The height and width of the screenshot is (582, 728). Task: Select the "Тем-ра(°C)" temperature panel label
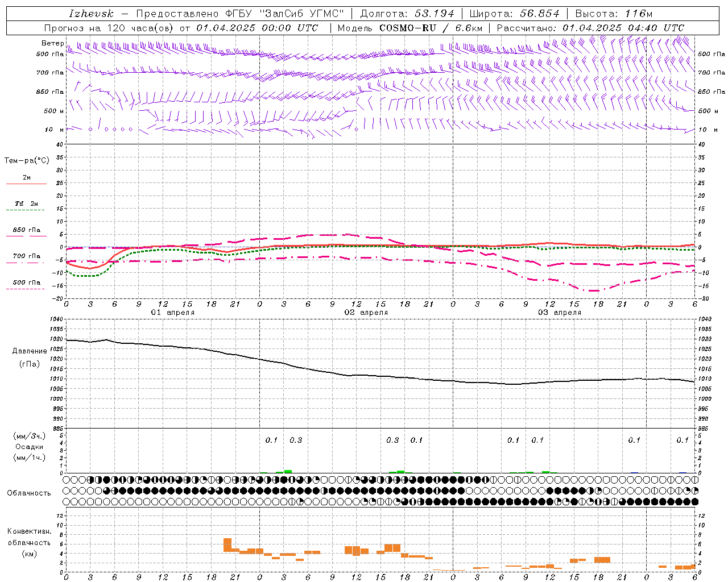[x=27, y=161]
